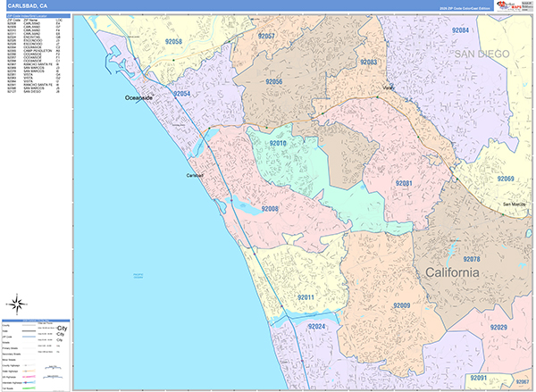Click the 92056 ZIP code label
The height and width of the screenshot is (392, 536).
coord(273,82)
